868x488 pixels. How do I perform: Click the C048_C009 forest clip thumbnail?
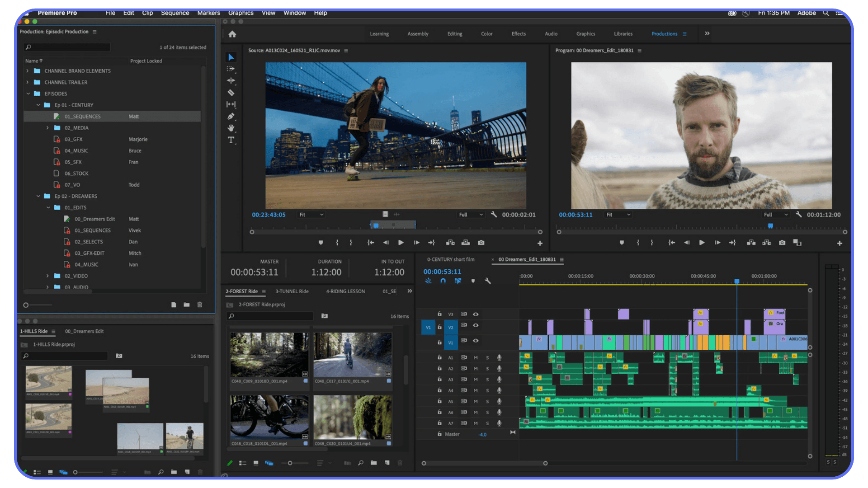click(269, 355)
